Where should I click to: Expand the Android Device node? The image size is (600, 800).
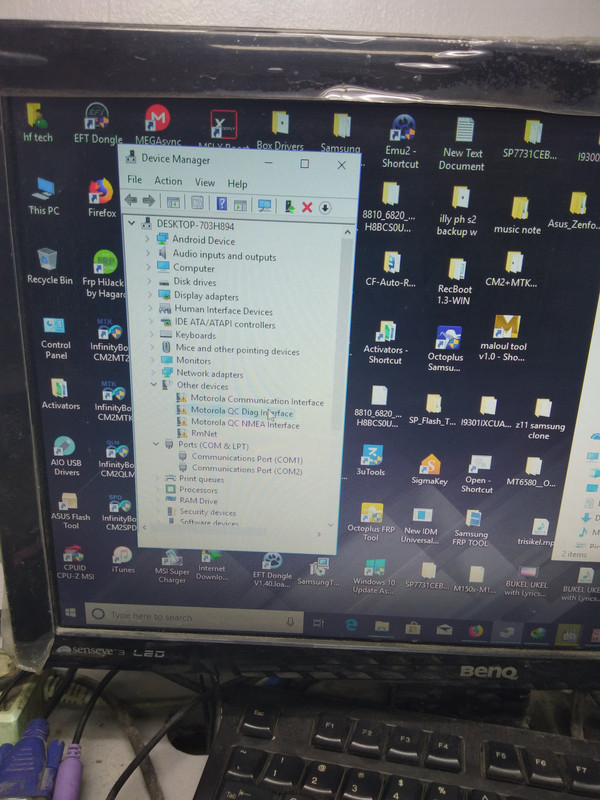[147, 238]
